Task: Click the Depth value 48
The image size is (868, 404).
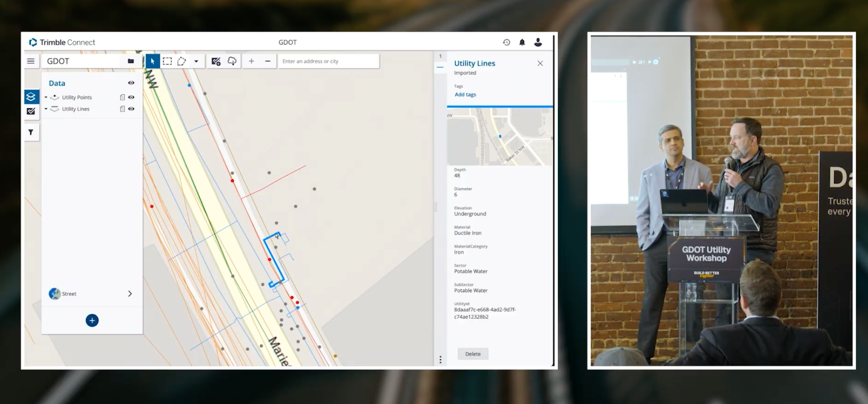Action: (x=457, y=176)
